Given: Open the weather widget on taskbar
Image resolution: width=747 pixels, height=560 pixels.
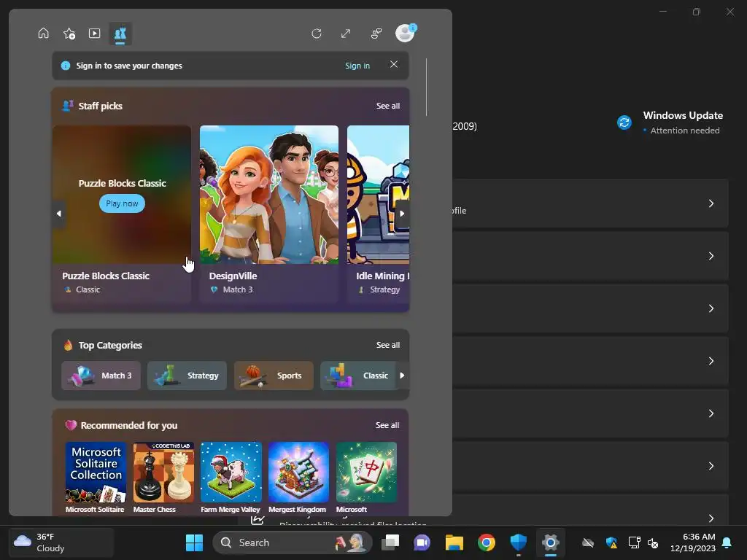Looking at the screenshot, I should point(61,542).
